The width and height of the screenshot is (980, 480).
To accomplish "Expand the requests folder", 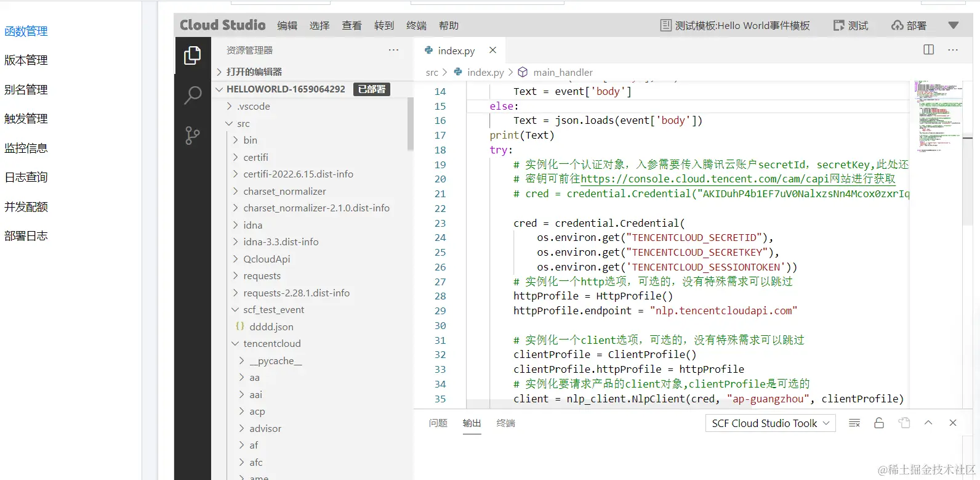I will tap(310, 275).
